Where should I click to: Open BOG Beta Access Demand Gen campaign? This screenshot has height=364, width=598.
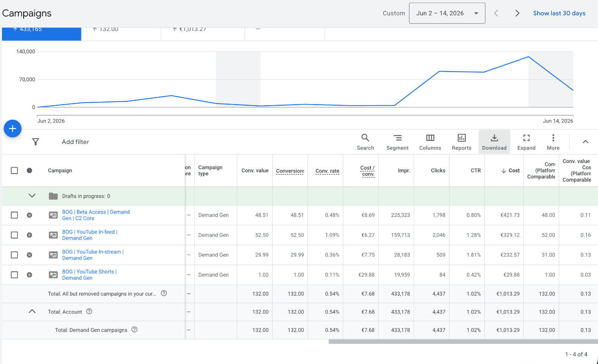pos(96,215)
